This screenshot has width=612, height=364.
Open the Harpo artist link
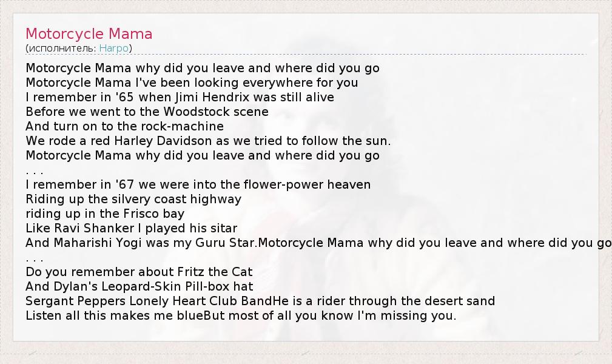click(114, 48)
